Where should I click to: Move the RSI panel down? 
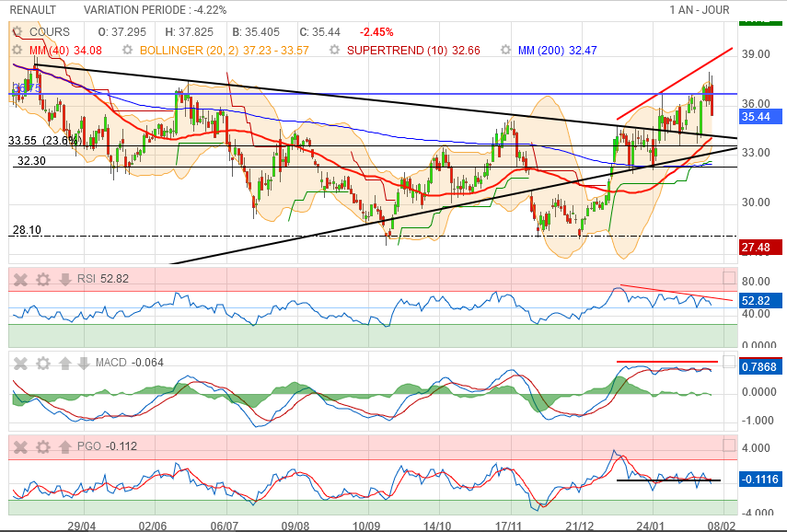click(64, 279)
